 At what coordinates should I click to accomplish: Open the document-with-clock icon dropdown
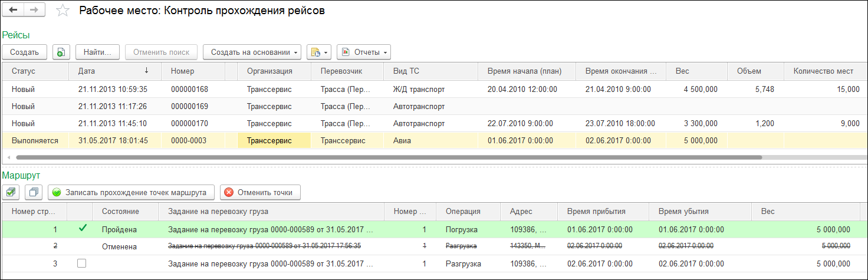[x=318, y=52]
